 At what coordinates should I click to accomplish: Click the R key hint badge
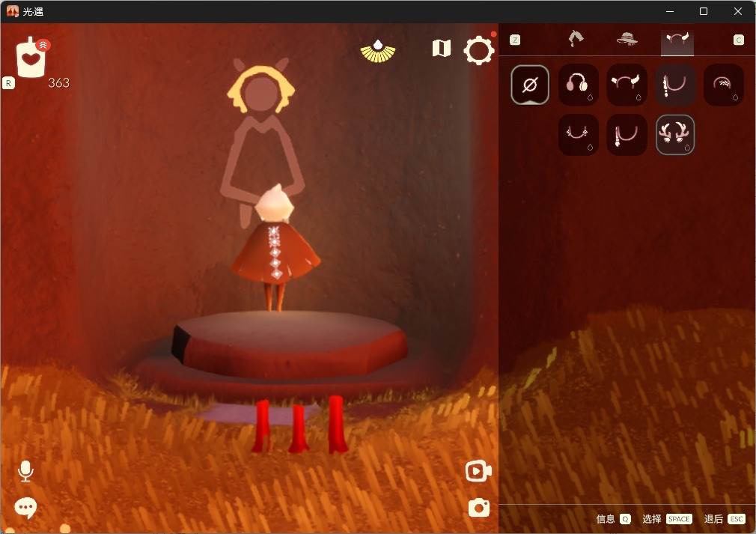8,83
